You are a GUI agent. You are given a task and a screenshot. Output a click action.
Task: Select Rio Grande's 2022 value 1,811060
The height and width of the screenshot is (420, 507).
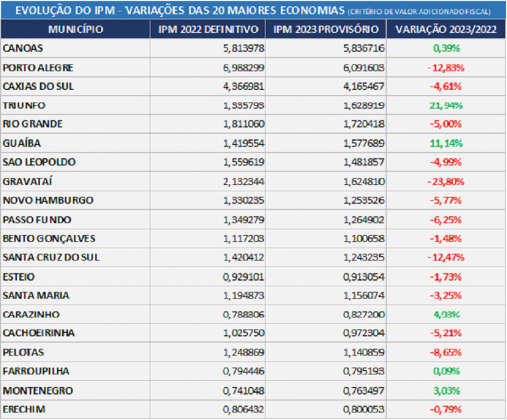[243, 124]
